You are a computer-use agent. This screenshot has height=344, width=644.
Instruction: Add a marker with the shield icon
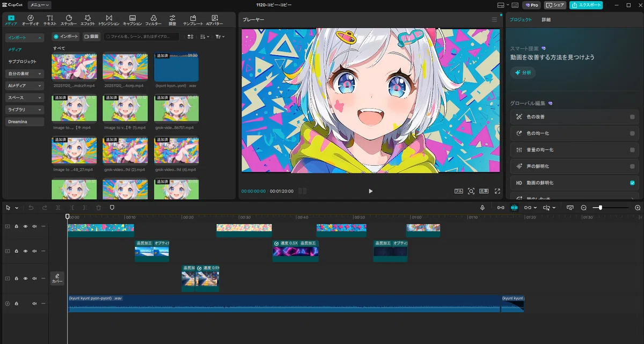pyautogui.click(x=112, y=208)
